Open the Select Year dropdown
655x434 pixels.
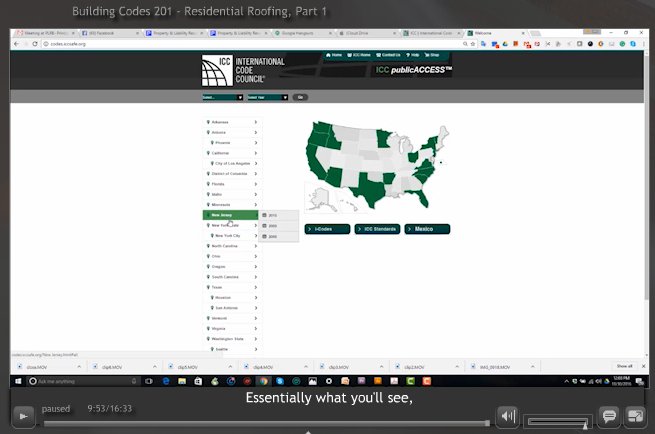pyautogui.click(x=267, y=97)
